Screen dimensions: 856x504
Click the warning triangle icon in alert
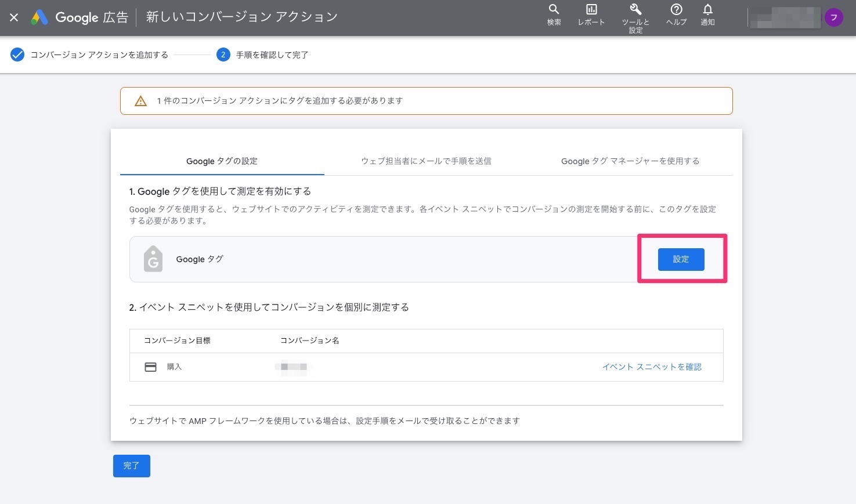pyautogui.click(x=140, y=101)
